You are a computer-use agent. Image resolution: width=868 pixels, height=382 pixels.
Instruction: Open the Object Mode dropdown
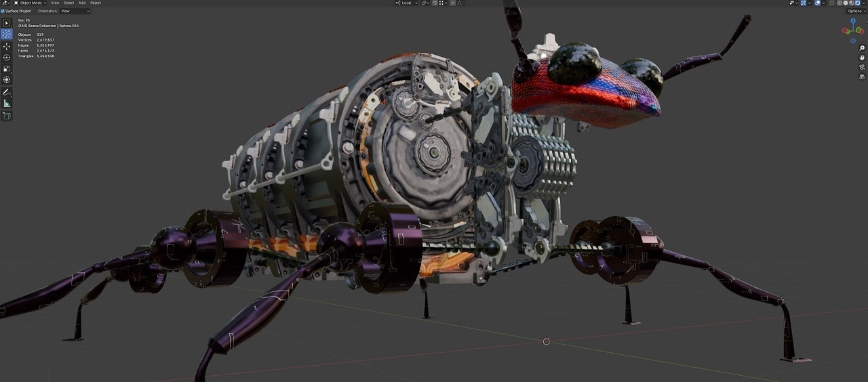click(30, 3)
